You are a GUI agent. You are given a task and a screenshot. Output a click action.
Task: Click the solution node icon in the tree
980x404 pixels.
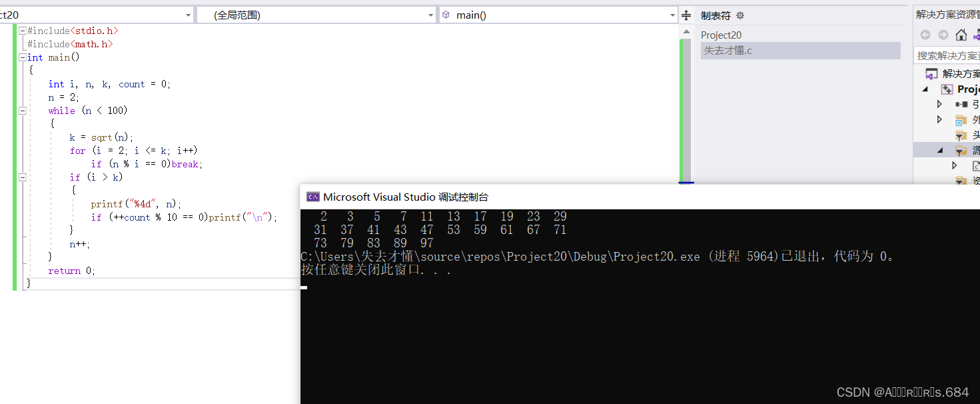pyautogui.click(x=931, y=74)
